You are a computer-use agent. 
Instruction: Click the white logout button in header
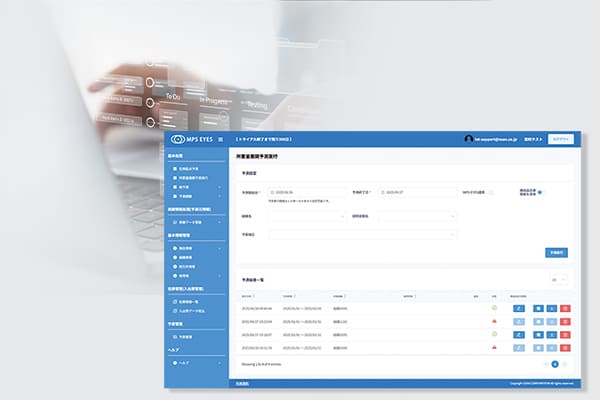click(x=563, y=139)
